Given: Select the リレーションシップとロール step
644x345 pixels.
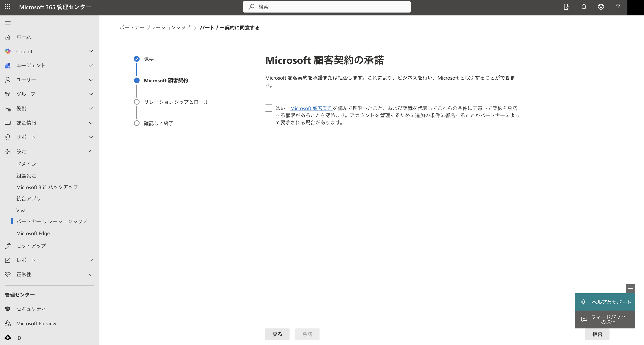Looking at the screenshot, I should click(176, 102).
